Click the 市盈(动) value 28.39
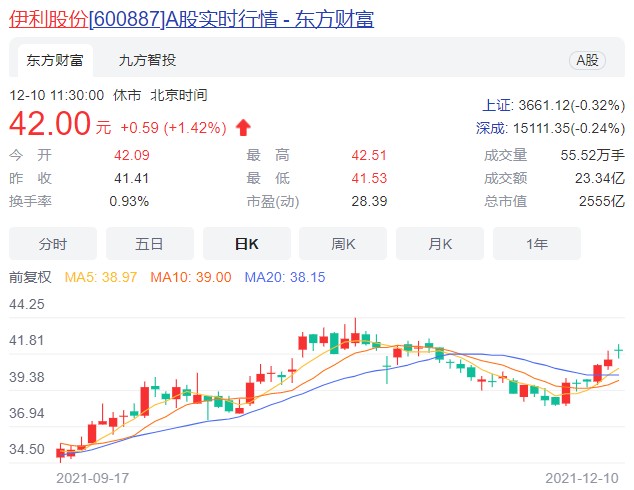The image size is (634, 490). 369,201
